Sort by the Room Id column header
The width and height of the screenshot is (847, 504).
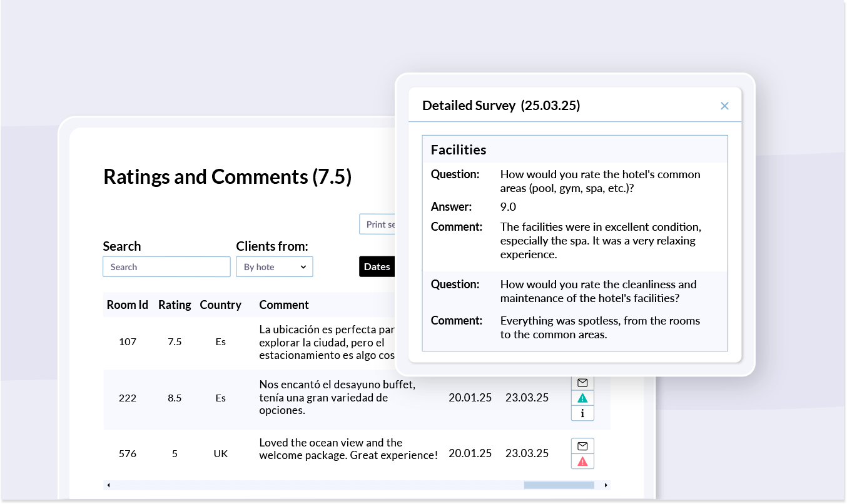(128, 305)
